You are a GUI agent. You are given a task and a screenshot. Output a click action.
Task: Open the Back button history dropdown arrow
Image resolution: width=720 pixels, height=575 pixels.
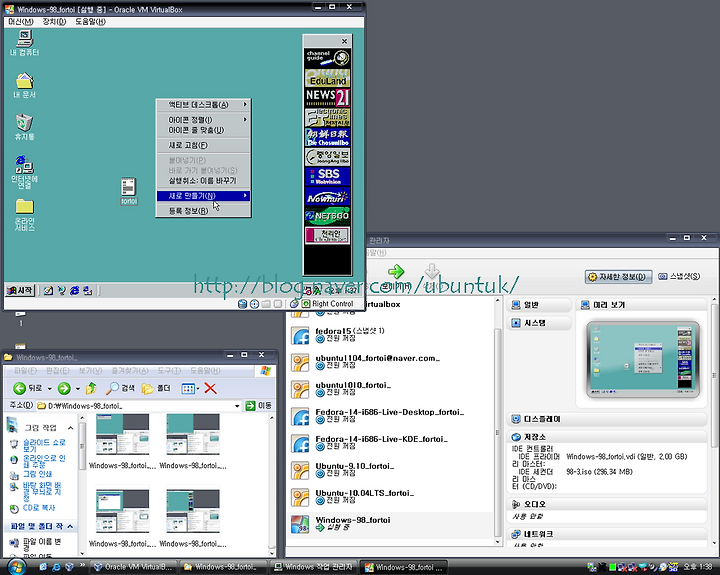pos(50,389)
